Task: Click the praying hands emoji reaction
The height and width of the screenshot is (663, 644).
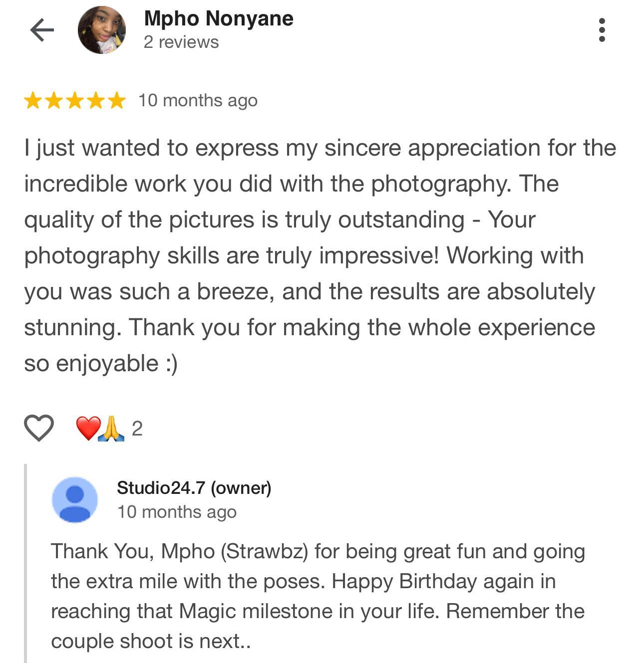Action: [x=112, y=428]
